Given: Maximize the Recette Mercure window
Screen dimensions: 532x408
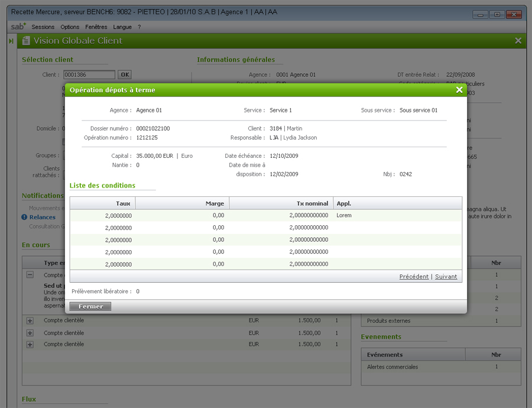Looking at the screenshot, I should (x=497, y=14).
